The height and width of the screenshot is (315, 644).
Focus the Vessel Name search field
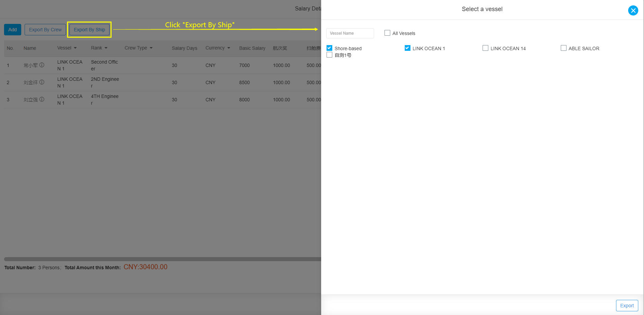click(x=350, y=33)
